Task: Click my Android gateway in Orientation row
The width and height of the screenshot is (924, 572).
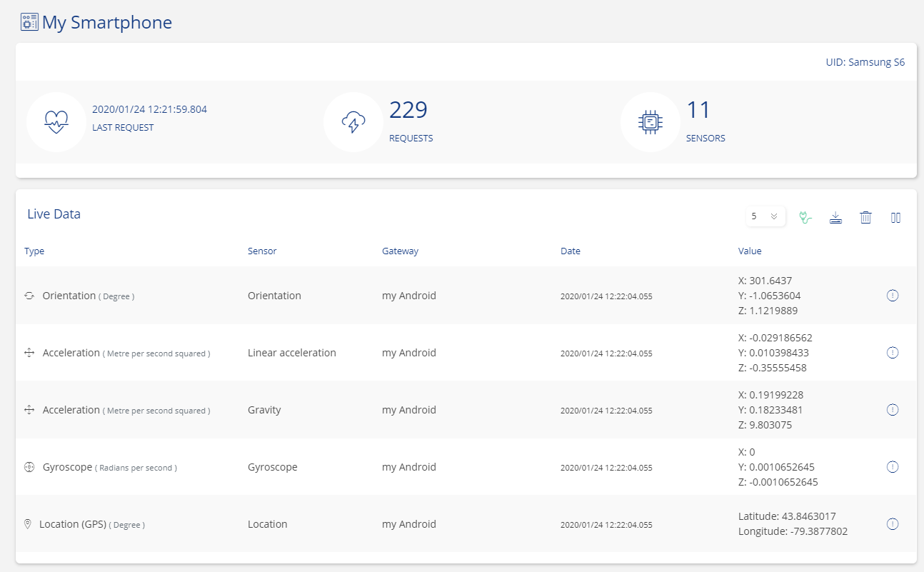Action: (x=409, y=296)
